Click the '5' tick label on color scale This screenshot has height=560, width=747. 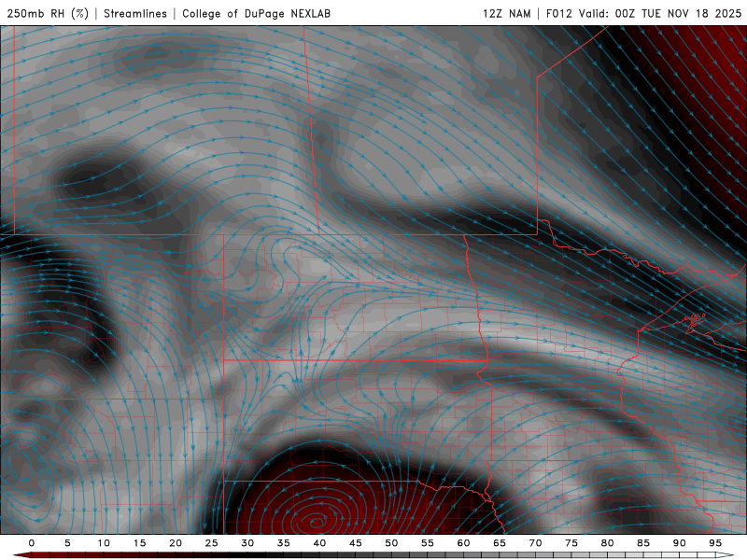[x=67, y=543]
